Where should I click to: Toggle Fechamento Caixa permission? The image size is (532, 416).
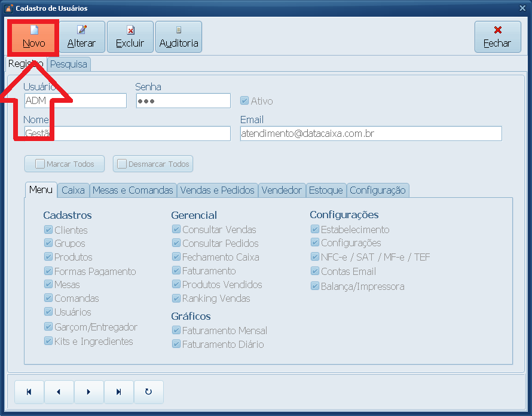point(176,257)
